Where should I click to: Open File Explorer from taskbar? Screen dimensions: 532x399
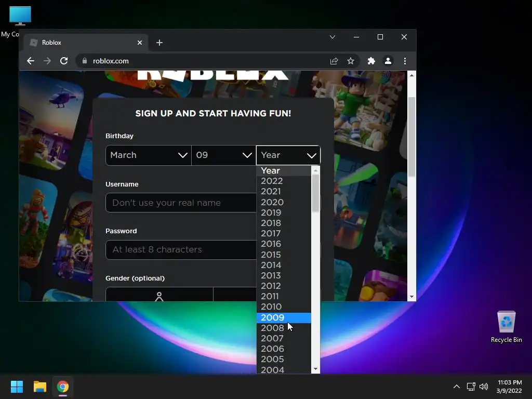pyautogui.click(x=39, y=387)
